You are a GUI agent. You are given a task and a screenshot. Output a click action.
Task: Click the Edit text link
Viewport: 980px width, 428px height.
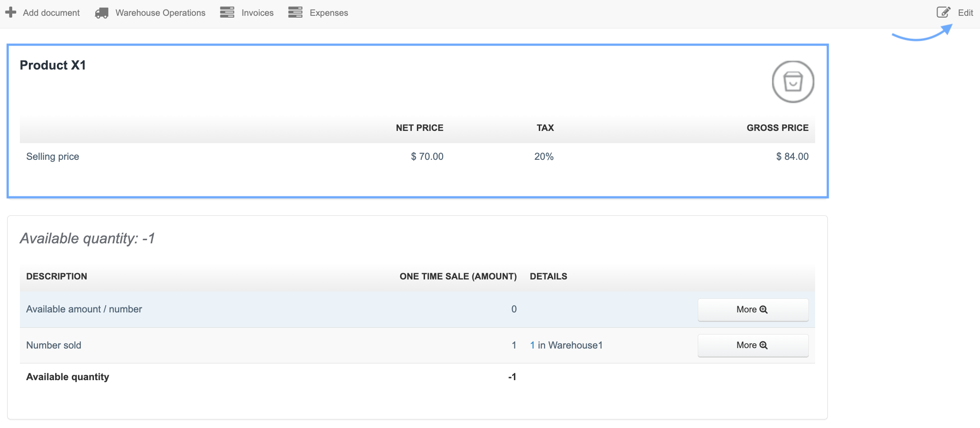point(966,13)
